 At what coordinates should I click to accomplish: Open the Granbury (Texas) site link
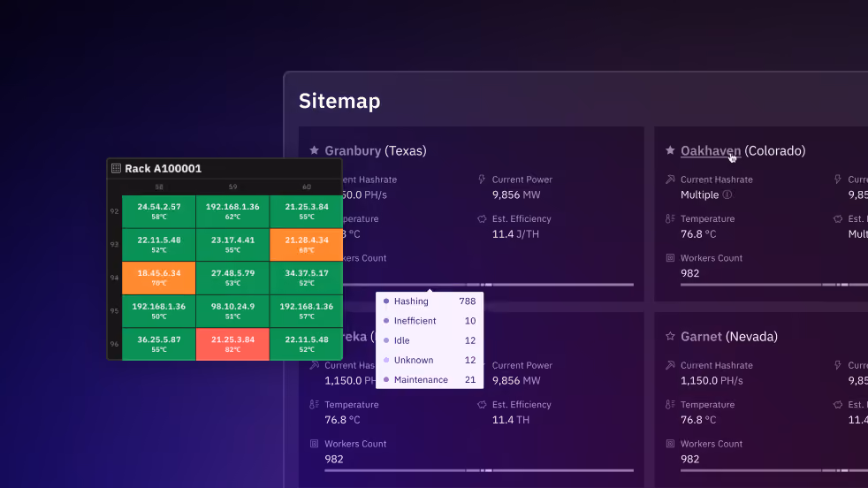(376, 150)
